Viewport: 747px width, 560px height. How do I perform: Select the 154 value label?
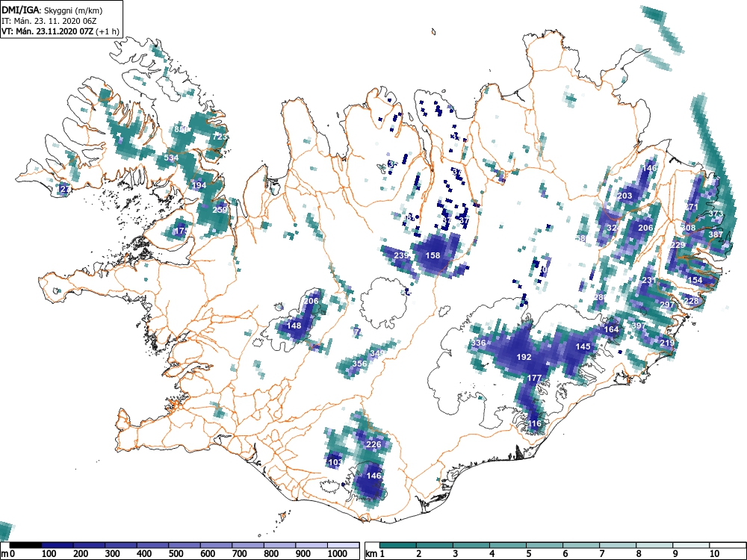pos(695,279)
